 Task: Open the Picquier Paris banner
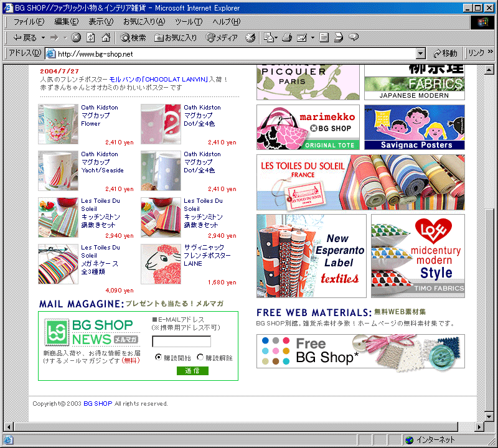click(x=308, y=83)
